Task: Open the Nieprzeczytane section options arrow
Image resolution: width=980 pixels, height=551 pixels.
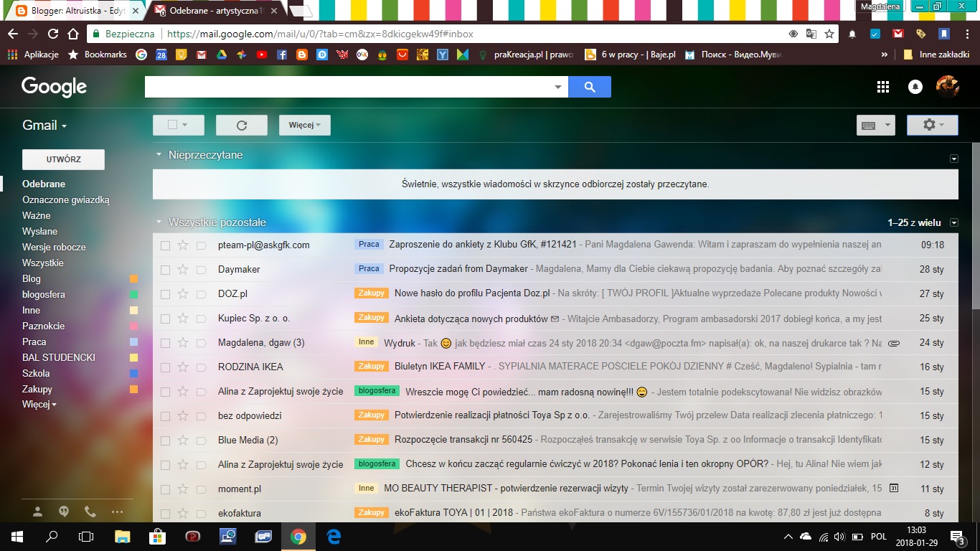Action: coord(953,159)
